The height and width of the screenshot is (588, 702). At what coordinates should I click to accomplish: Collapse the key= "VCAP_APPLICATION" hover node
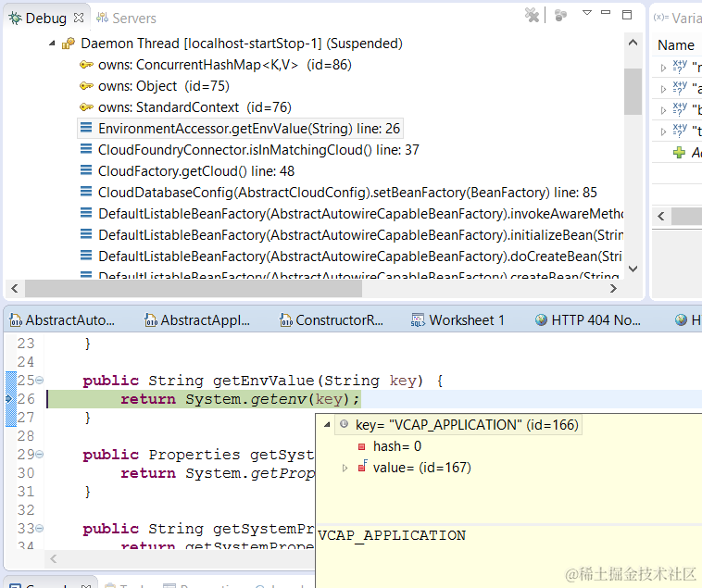[x=327, y=425]
